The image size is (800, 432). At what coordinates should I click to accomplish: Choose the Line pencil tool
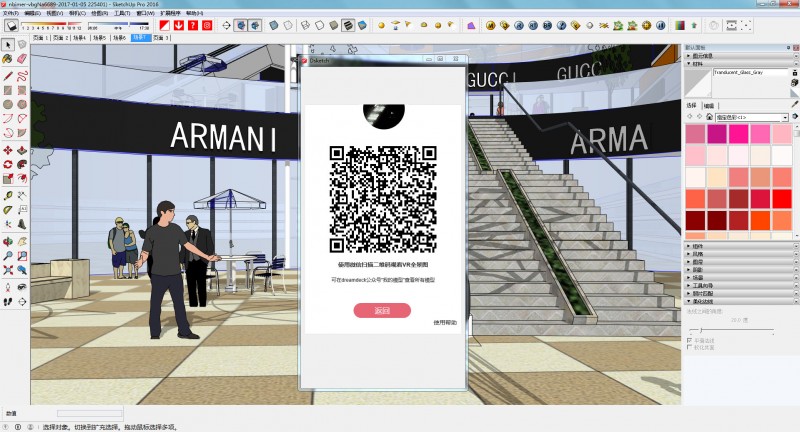(x=8, y=77)
